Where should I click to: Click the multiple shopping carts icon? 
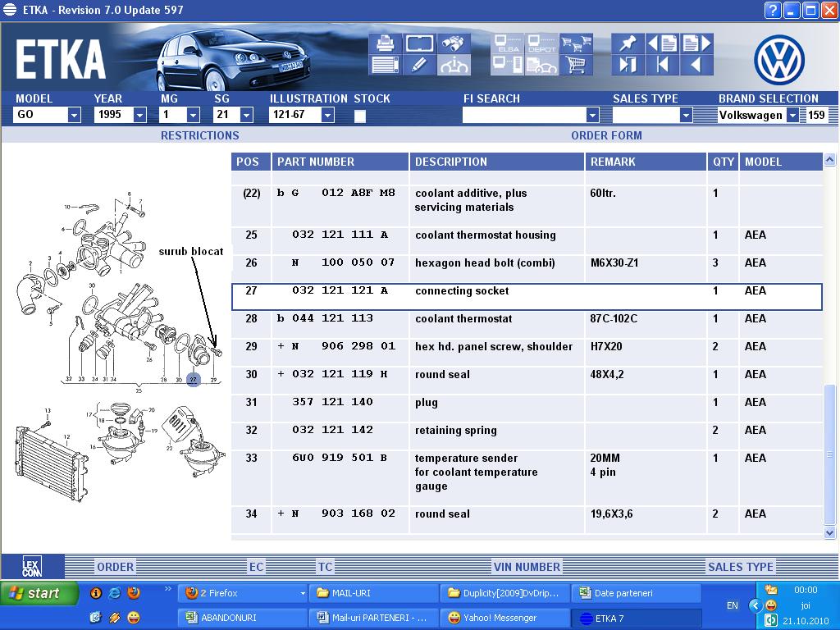tap(576, 43)
